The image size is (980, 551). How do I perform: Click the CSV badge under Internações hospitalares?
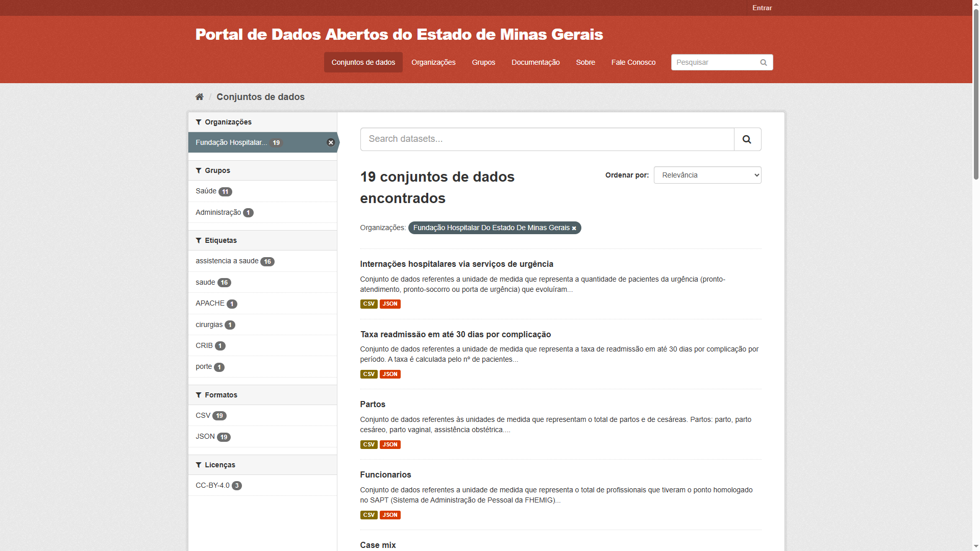click(369, 304)
